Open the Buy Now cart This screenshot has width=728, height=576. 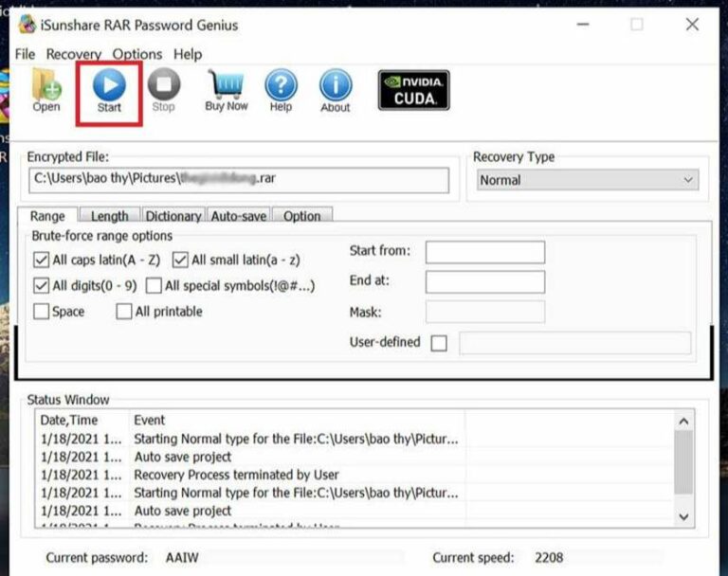pyautogui.click(x=227, y=90)
